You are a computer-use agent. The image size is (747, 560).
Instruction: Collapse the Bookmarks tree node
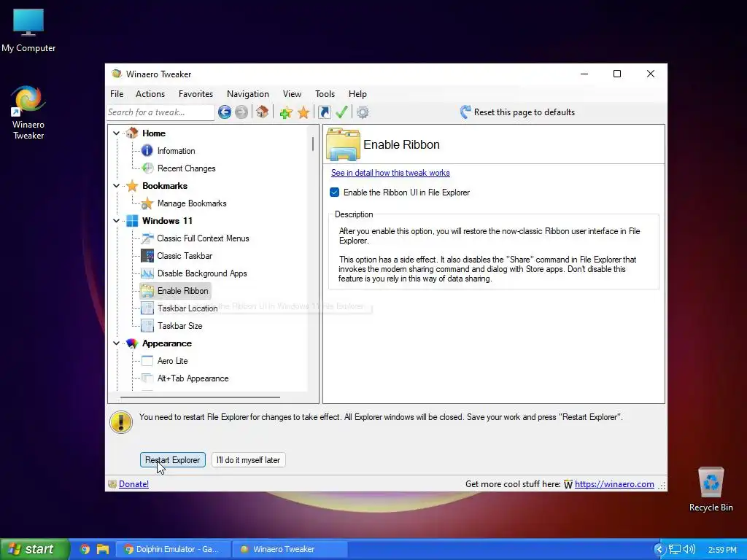pos(116,186)
